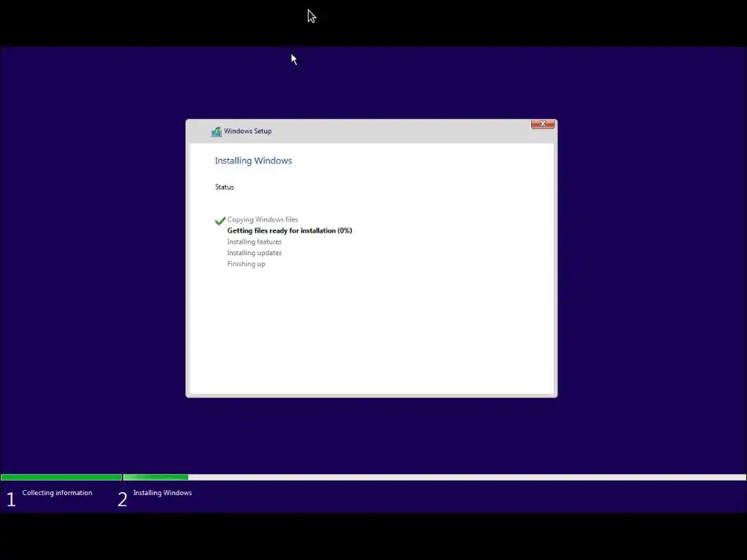Click 'Getting files ready for installation (0%)'

click(x=290, y=230)
